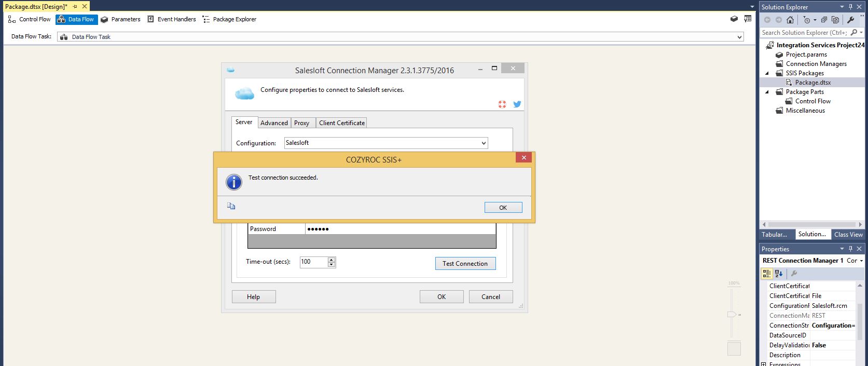Image resolution: width=868 pixels, height=366 pixels.
Task: Decrease time-out with the down spinner arrow
Action: pyautogui.click(x=332, y=265)
